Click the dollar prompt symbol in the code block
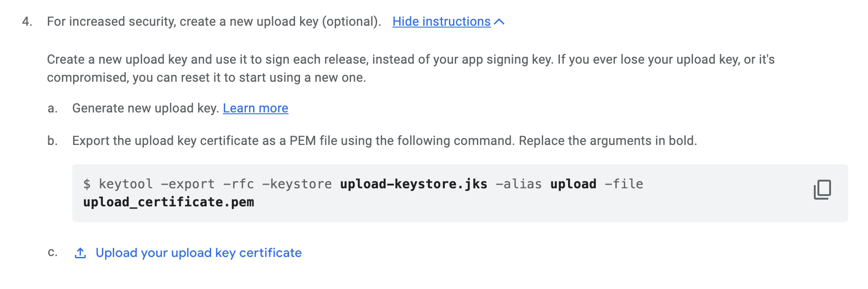 87,184
